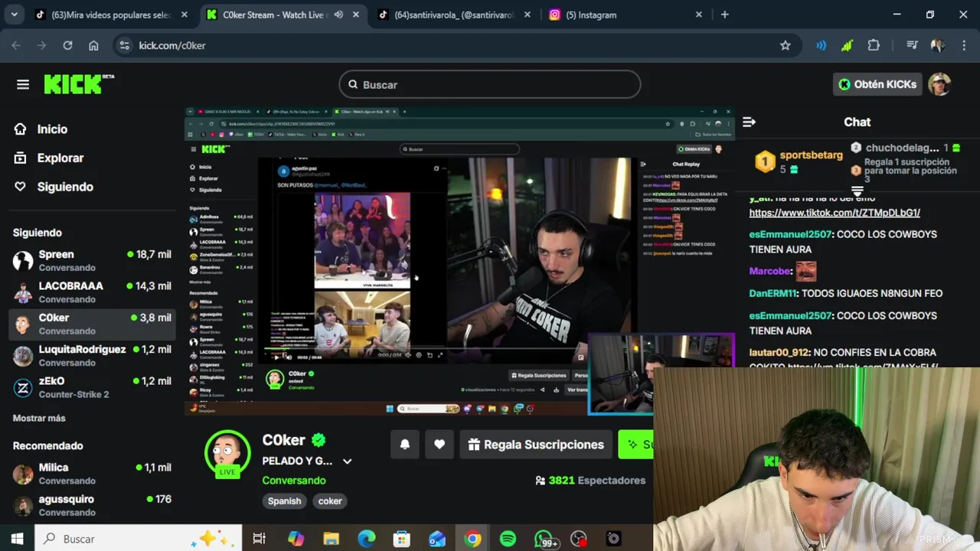This screenshot has height=551, width=980.
Task: Click username DanERM11 in chat
Action: tap(773, 293)
